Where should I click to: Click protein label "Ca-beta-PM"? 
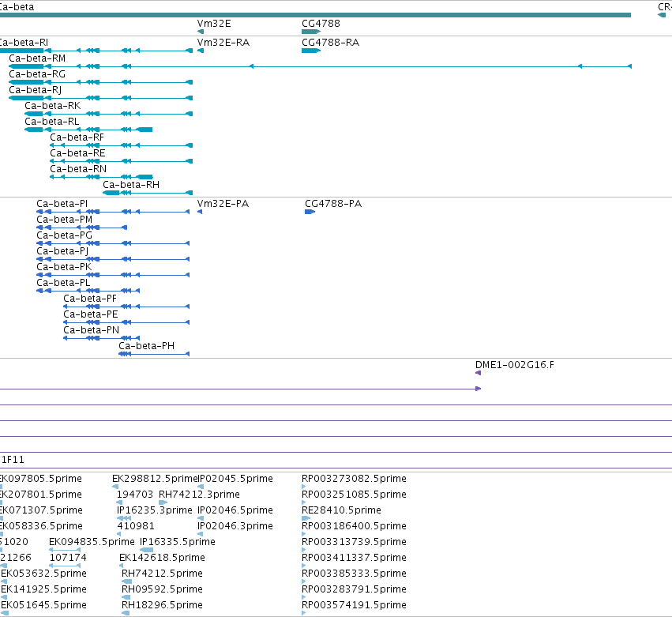pyautogui.click(x=64, y=220)
